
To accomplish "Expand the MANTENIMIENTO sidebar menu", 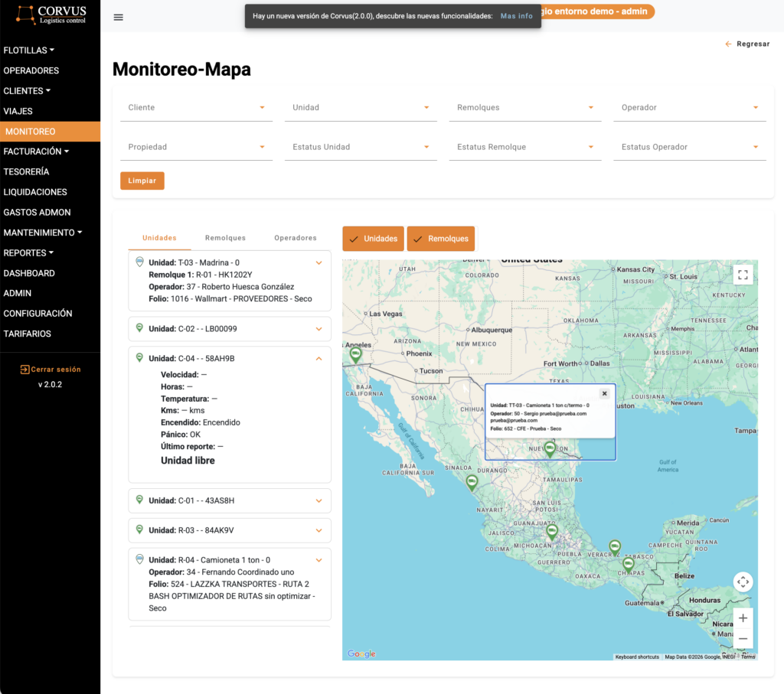I will (x=43, y=233).
